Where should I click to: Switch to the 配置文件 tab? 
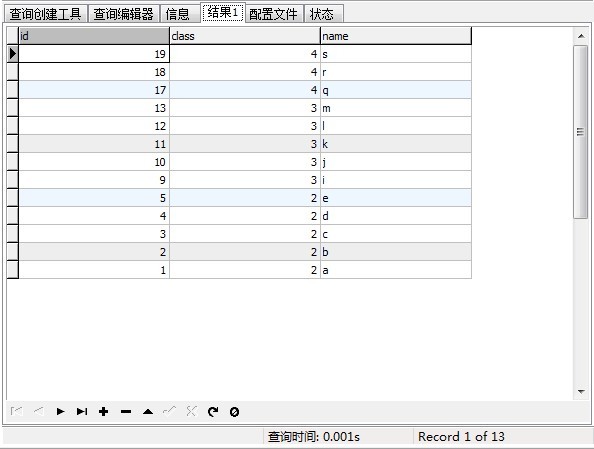pos(274,14)
